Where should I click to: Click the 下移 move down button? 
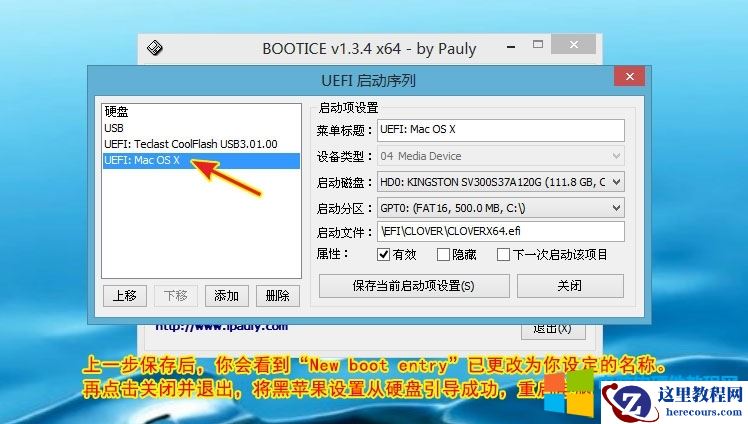tap(176, 296)
